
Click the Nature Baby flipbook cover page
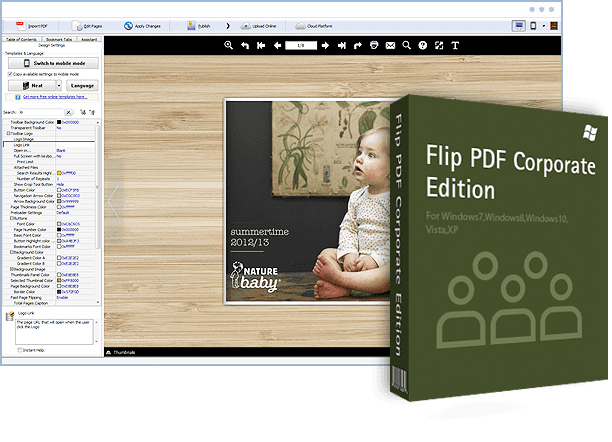pyautogui.click(x=308, y=201)
